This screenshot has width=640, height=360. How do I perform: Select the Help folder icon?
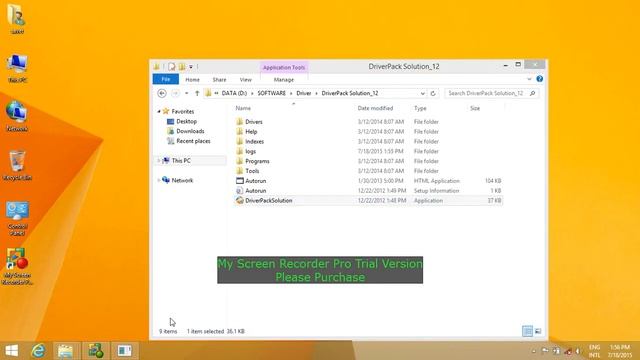[x=240, y=131]
